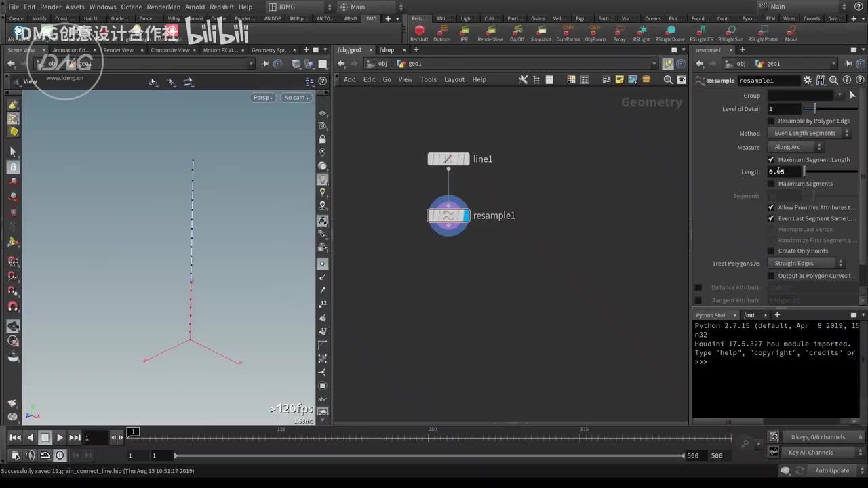Take a Redshift Snapshot
Image resolution: width=868 pixels, height=488 pixels.
[540, 34]
